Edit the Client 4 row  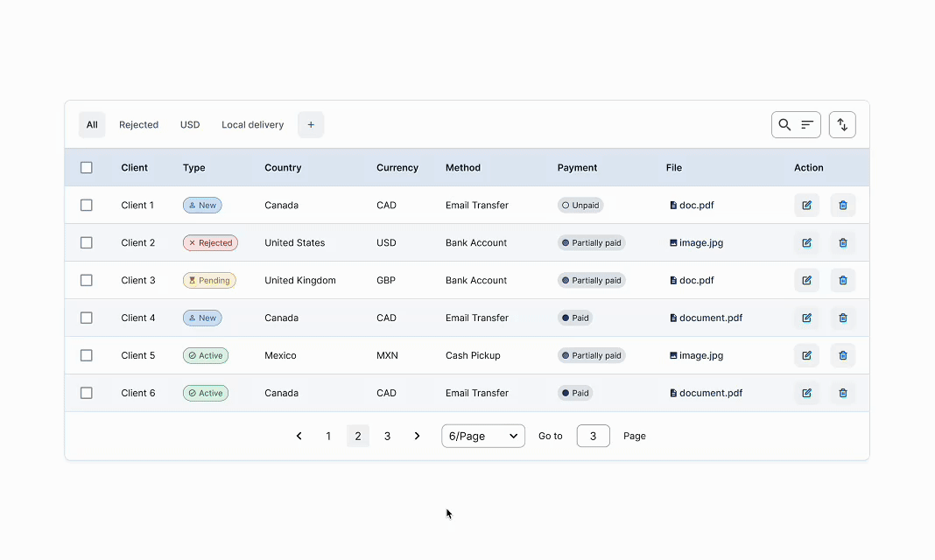click(806, 318)
